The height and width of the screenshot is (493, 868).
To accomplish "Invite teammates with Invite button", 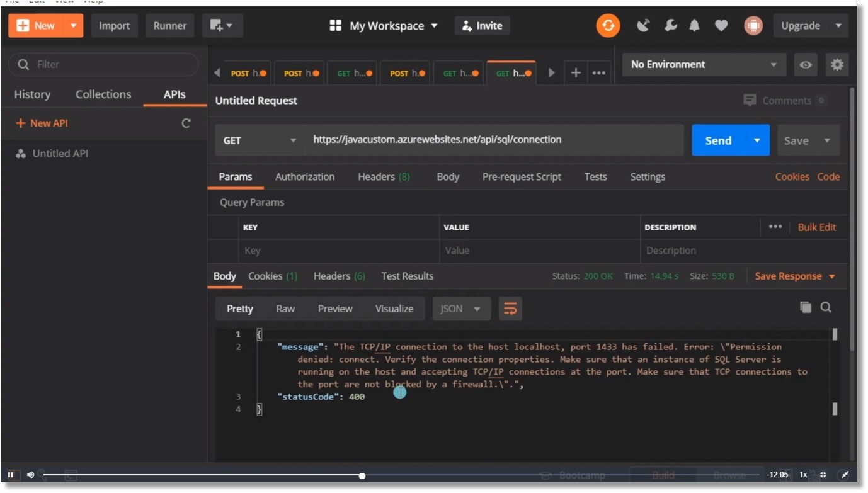I will (483, 26).
